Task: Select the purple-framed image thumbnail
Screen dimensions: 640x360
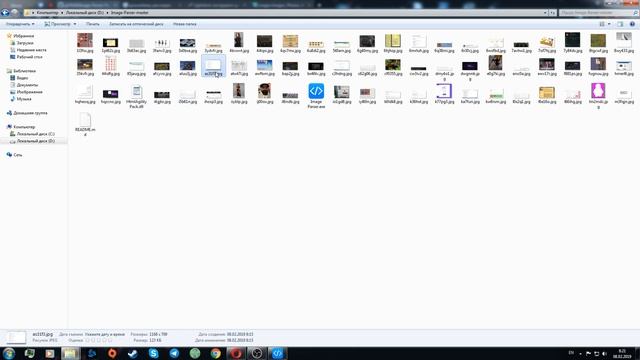Action: point(444,91)
